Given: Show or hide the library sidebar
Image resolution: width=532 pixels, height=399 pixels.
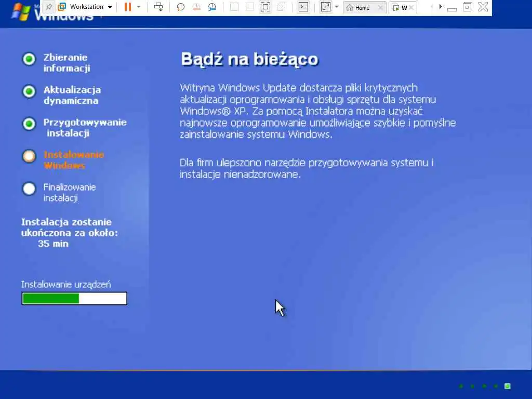Looking at the screenshot, I should coord(234,7).
